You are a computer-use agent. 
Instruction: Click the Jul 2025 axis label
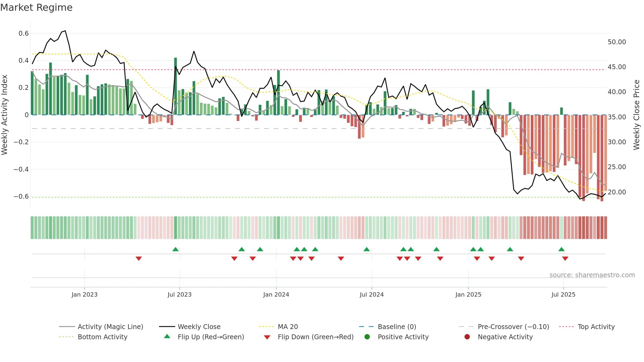click(563, 294)
